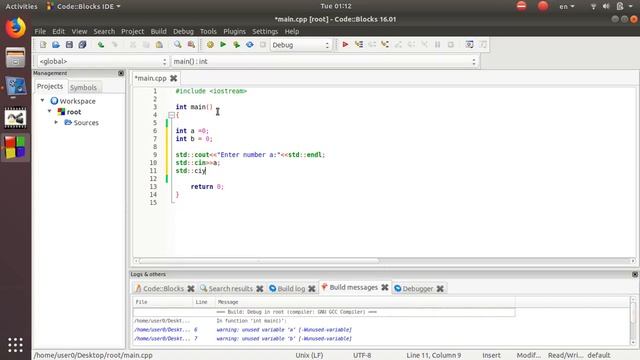The height and width of the screenshot is (360, 640).
Task: Open the Search menu
Action: (104, 31)
